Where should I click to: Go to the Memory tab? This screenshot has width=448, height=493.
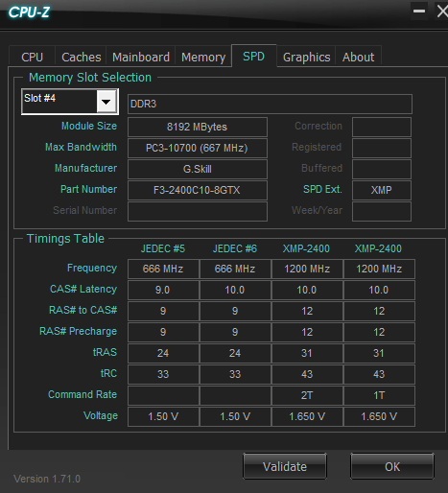(x=203, y=57)
